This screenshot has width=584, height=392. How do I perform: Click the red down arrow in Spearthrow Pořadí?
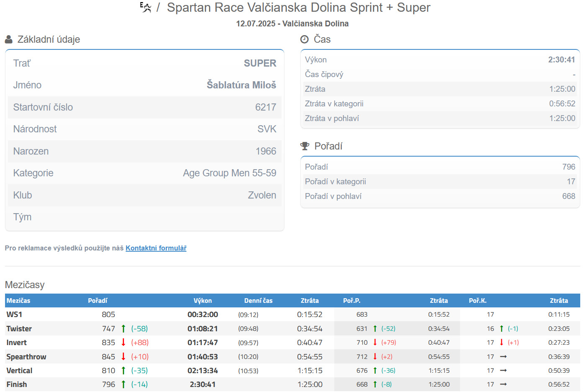pyautogui.click(x=124, y=357)
